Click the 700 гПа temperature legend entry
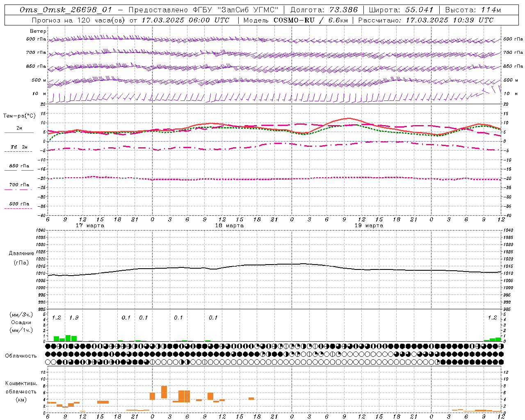Screen dimensions: 525x420 point(19,185)
